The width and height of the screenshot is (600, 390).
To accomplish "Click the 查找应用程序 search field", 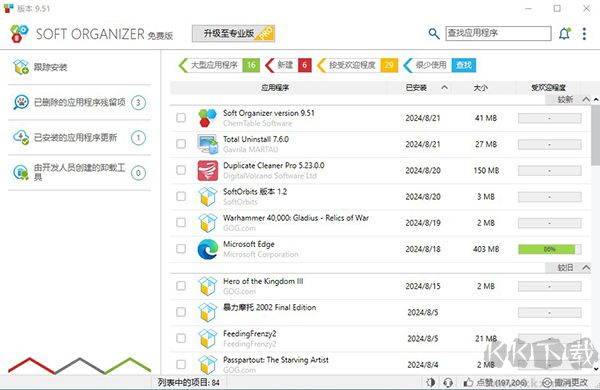I will pyautogui.click(x=498, y=33).
